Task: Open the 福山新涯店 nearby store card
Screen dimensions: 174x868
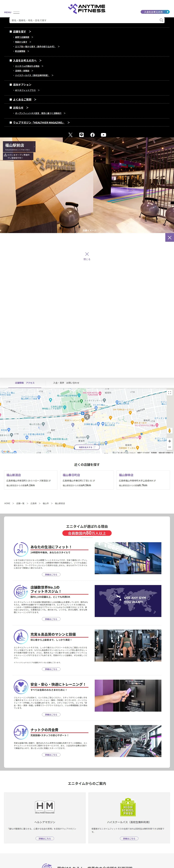Action: point(31,480)
